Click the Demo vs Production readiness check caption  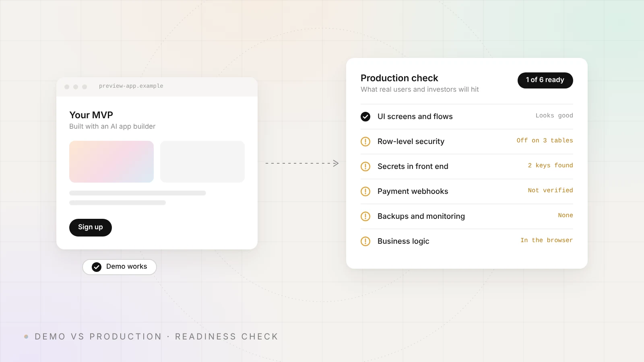tap(156, 337)
